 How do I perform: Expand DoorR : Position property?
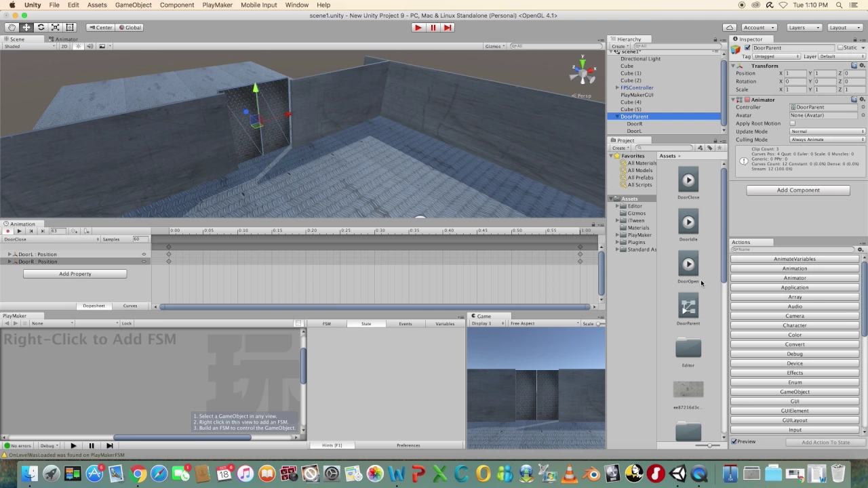9,262
